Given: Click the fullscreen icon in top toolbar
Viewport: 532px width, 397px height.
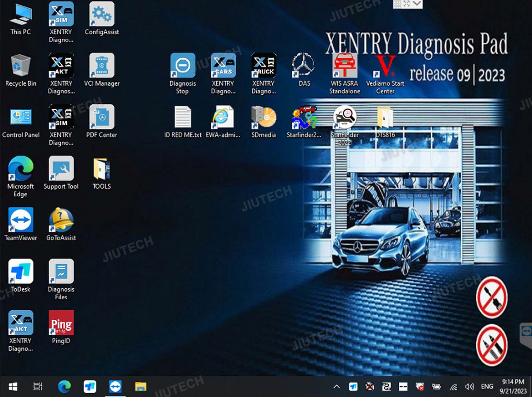Looking at the screenshot, I should 407,4.
